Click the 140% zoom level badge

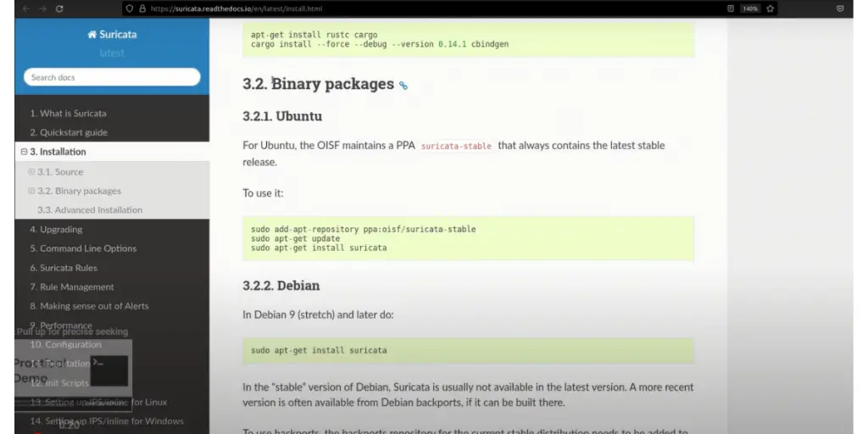point(750,8)
